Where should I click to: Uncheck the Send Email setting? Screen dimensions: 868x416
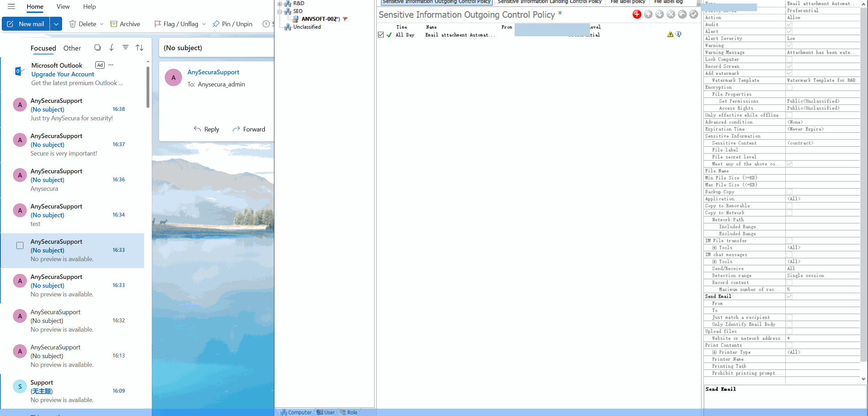click(790, 296)
